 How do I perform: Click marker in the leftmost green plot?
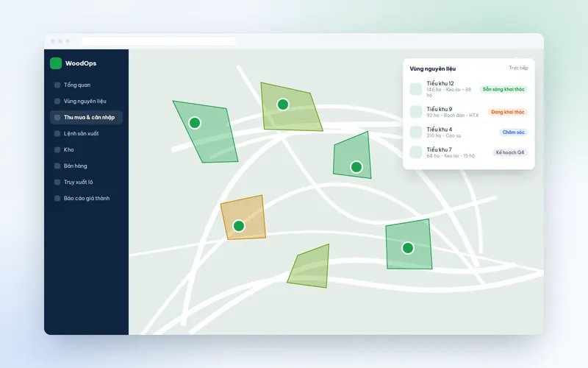click(x=195, y=122)
